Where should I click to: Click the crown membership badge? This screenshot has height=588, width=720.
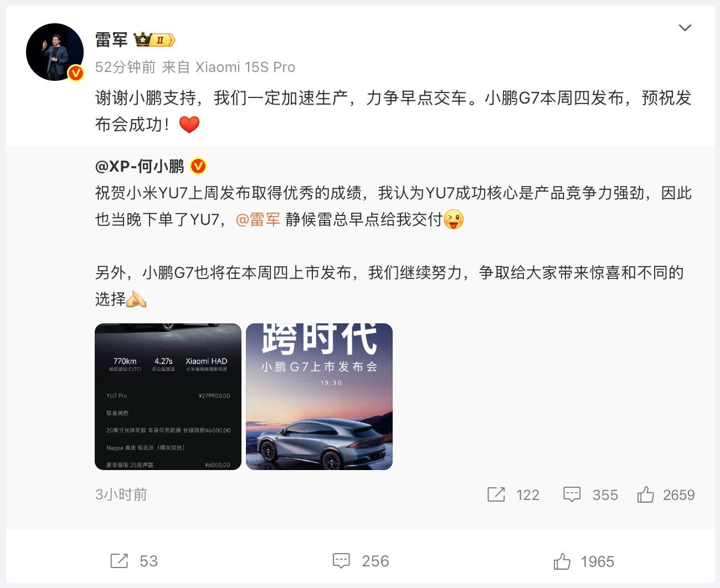(x=154, y=40)
